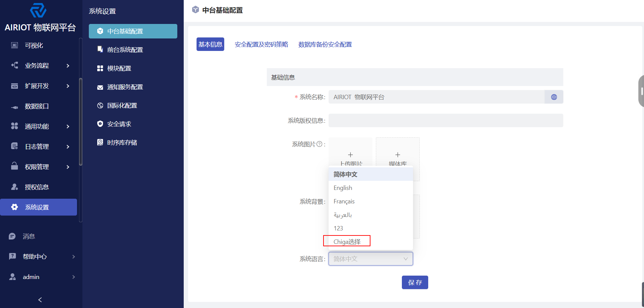Click the 系统版权信息 input field
The width and height of the screenshot is (644, 308).
point(446,120)
